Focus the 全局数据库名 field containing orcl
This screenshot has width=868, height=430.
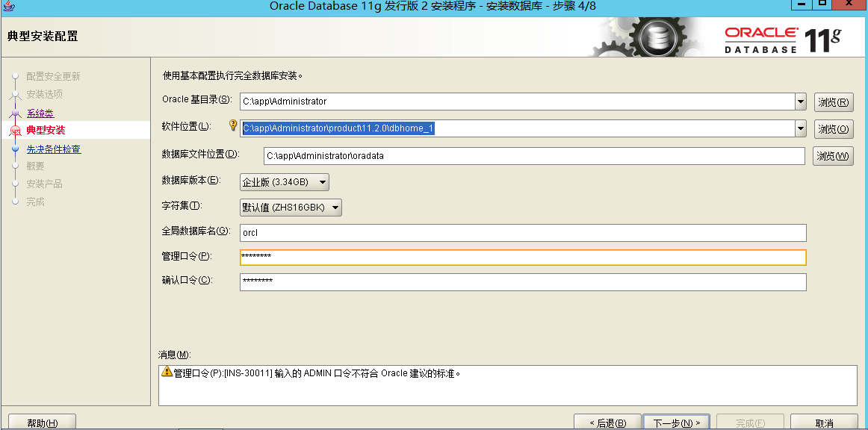523,233
